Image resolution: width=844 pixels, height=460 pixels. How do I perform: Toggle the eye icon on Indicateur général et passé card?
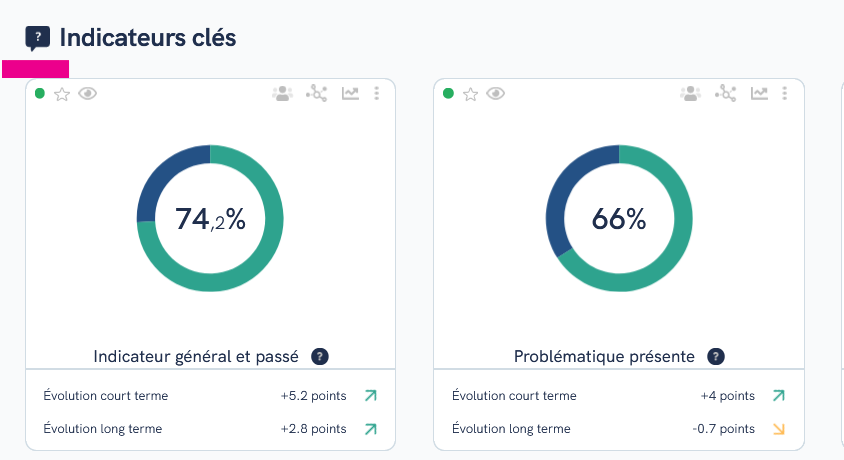pyautogui.click(x=87, y=94)
